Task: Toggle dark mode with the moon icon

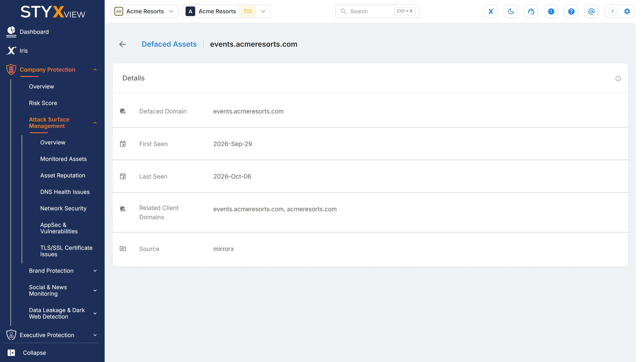Action: click(511, 11)
